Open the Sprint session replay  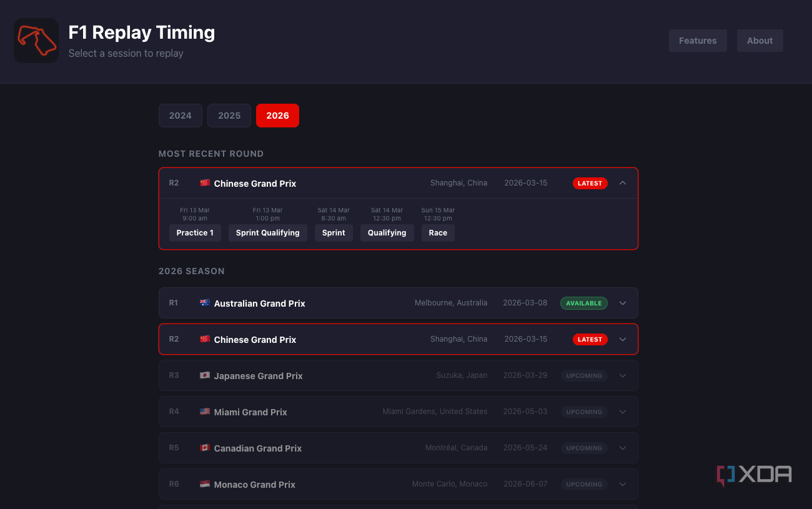tap(334, 233)
